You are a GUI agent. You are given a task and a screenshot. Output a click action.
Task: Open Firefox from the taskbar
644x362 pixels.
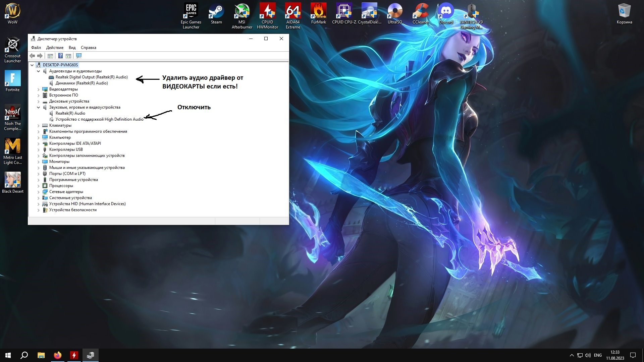coord(58,355)
